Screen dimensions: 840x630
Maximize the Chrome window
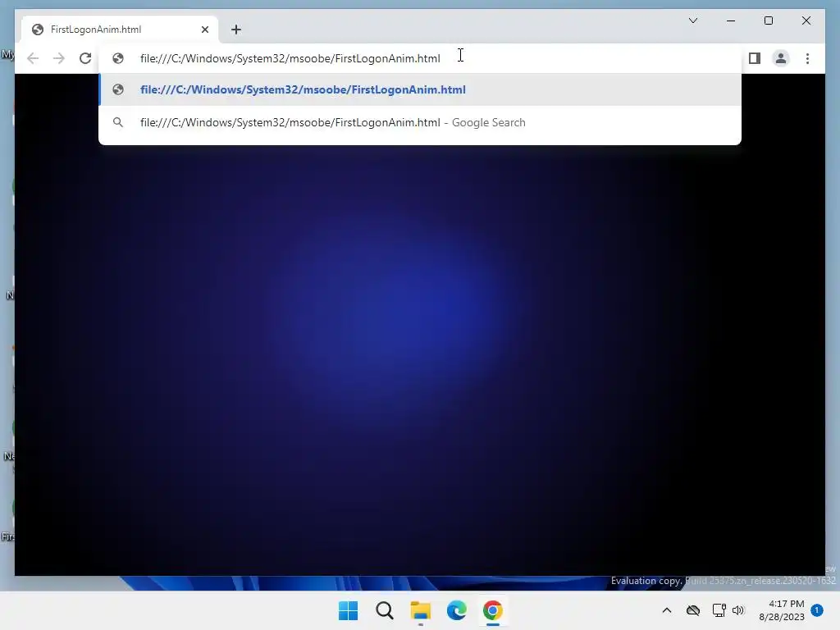768,21
